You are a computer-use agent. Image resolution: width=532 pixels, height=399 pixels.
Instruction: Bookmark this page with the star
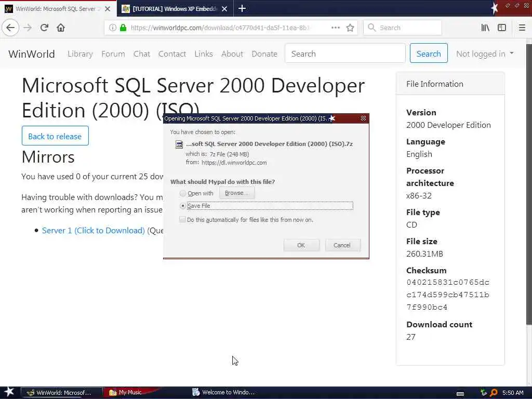350,28
